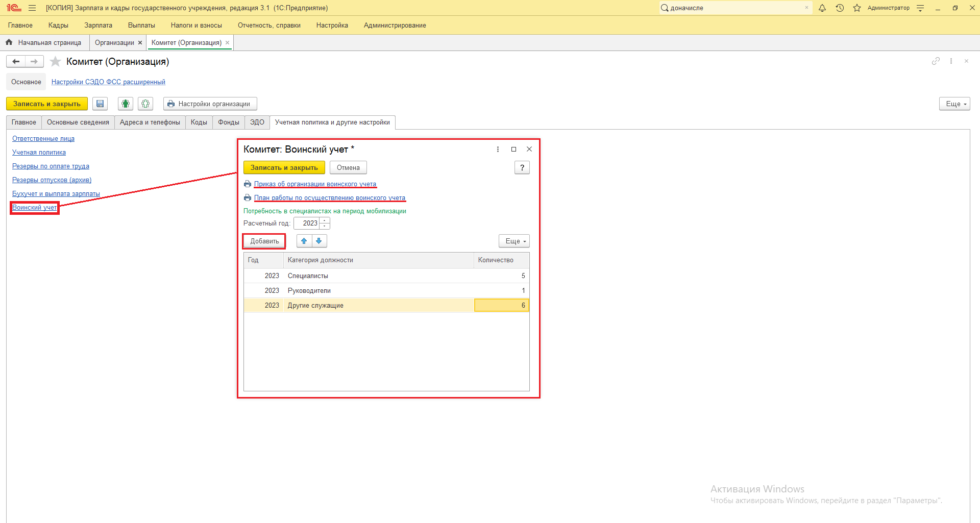Open the Налоги и взносы menu
This screenshot has height=523, width=980.
point(197,26)
